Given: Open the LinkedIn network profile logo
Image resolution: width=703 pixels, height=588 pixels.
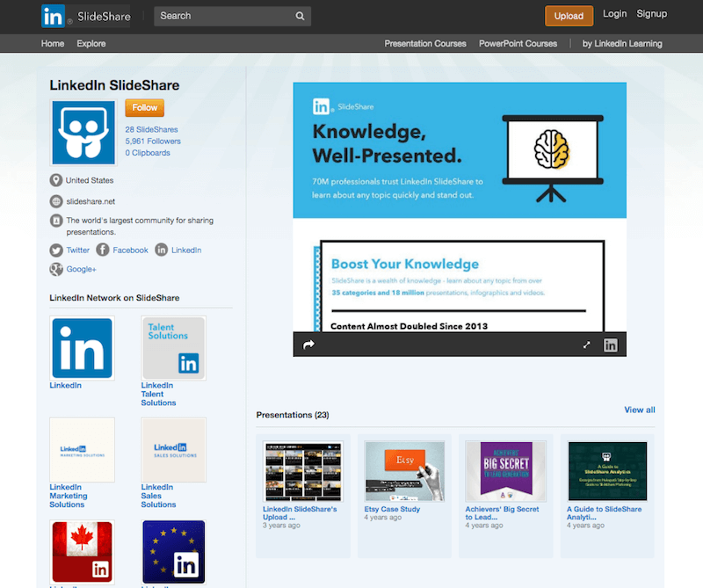Looking at the screenshot, I should pyautogui.click(x=82, y=348).
